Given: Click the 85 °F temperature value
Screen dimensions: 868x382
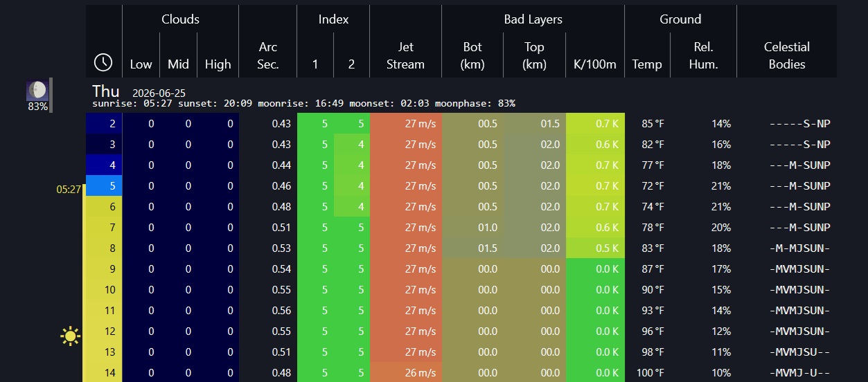Looking at the screenshot, I should tap(653, 124).
